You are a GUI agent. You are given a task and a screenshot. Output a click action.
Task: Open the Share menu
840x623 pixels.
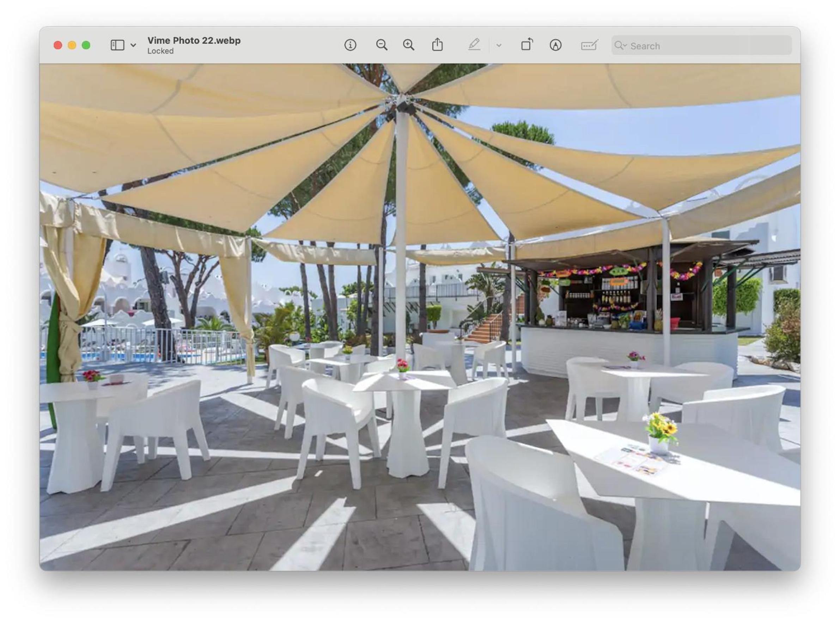437,44
